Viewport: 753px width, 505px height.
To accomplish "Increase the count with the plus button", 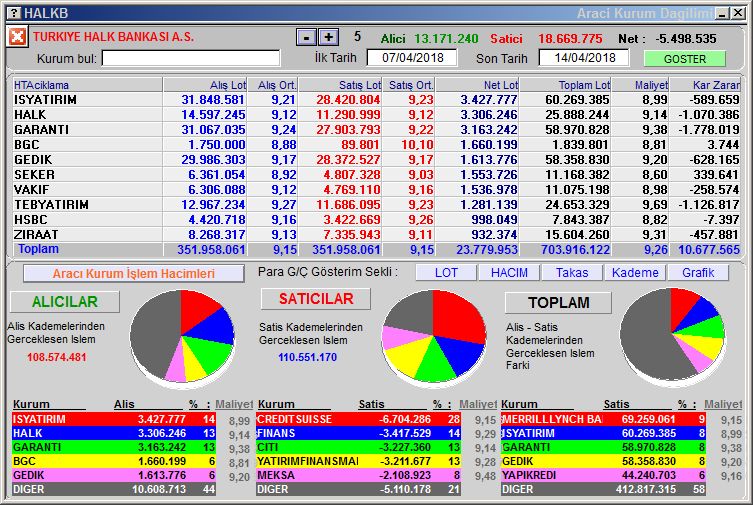I will (328, 37).
